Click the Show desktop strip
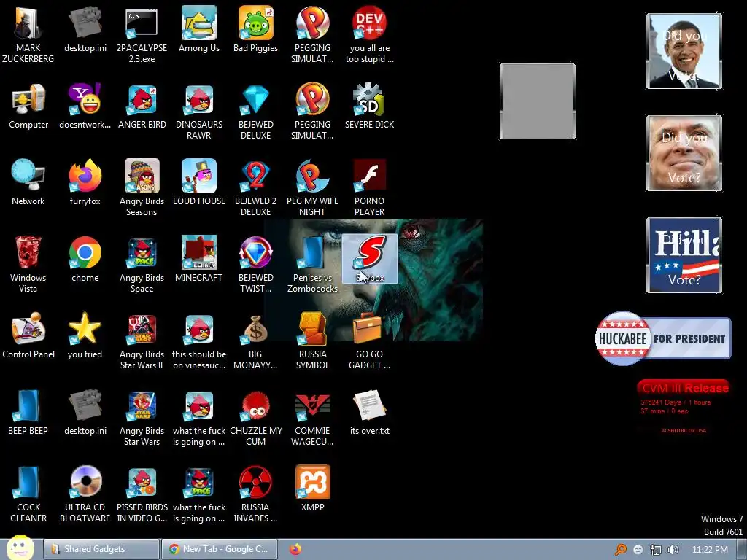 pyautogui.click(x=741, y=550)
